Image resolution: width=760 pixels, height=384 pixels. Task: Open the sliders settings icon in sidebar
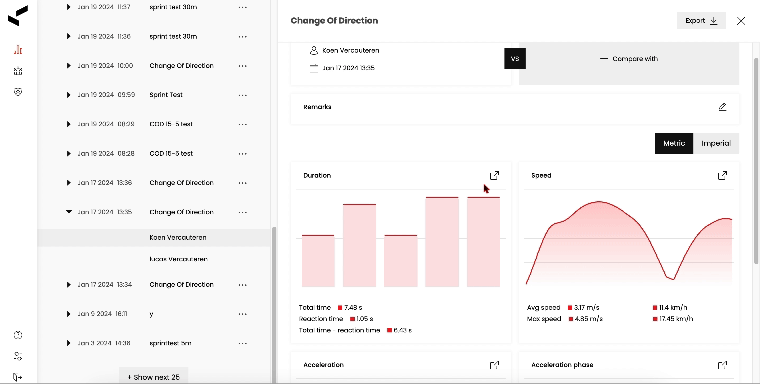point(18,356)
